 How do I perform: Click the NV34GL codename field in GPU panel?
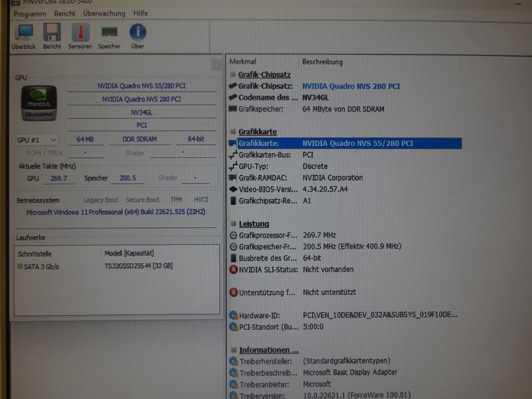pyautogui.click(x=142, y=113)
